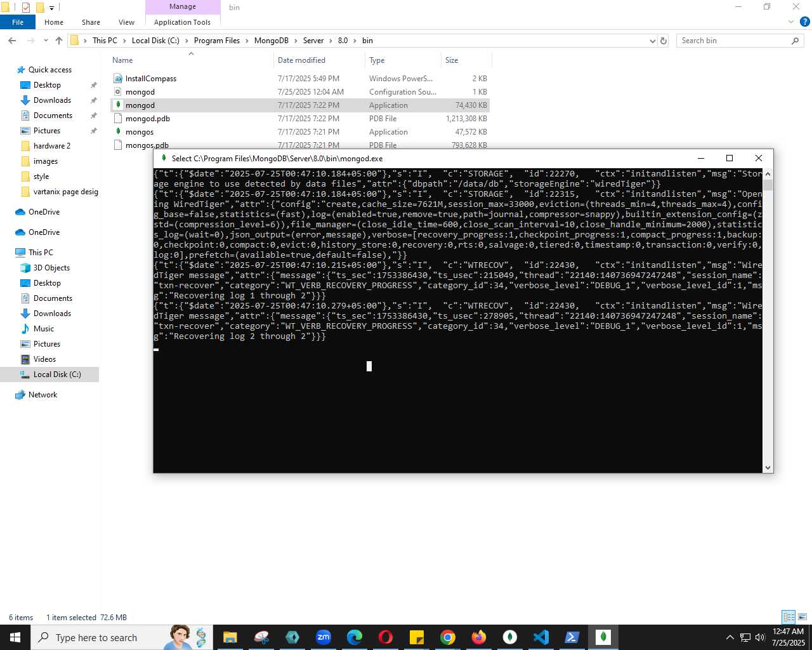The width and height of the screenshot is (812, 650).
Task: Open File Explorer help
Action: click(804, 22)
